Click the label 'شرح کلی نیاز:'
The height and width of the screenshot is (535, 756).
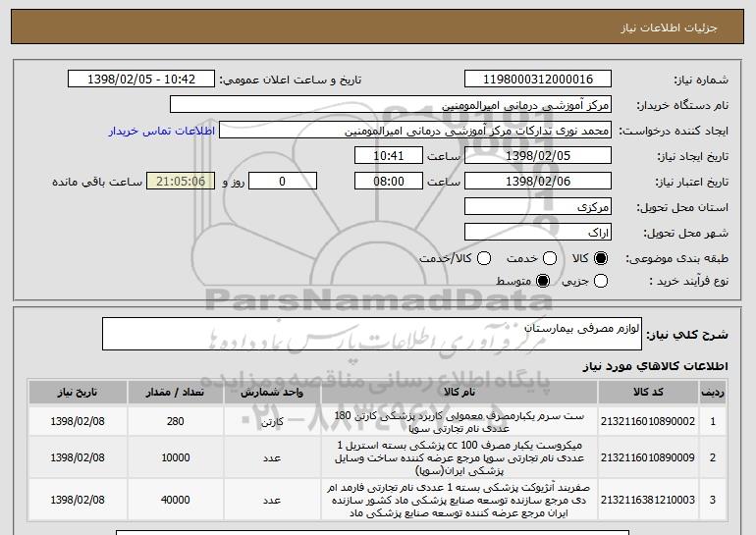click(x=687, y=335)
